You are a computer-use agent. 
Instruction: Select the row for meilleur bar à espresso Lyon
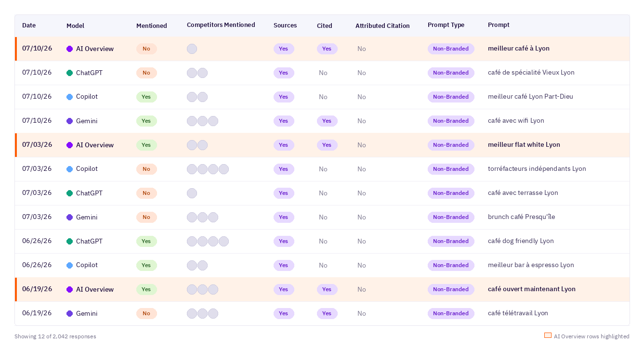click(x=322, y=265)
